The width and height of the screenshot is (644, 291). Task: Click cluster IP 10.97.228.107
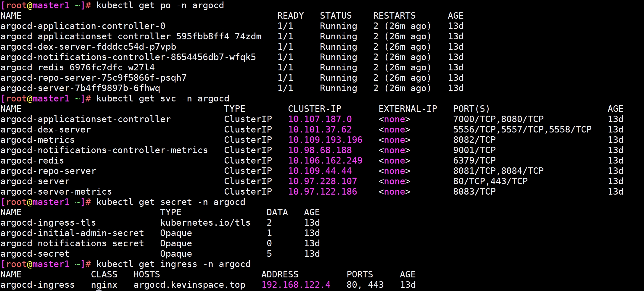323,182
